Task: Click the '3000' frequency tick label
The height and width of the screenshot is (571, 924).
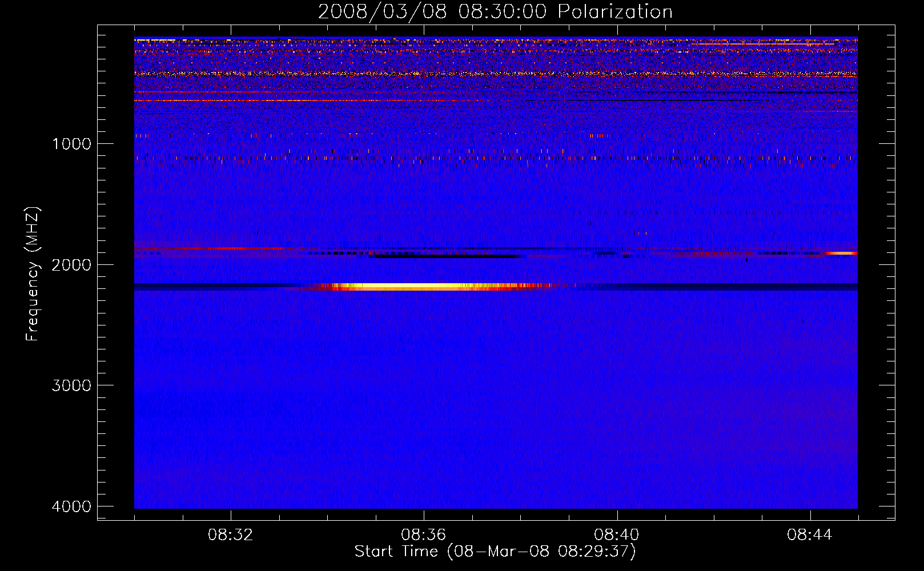Action: tap(71, 385)
